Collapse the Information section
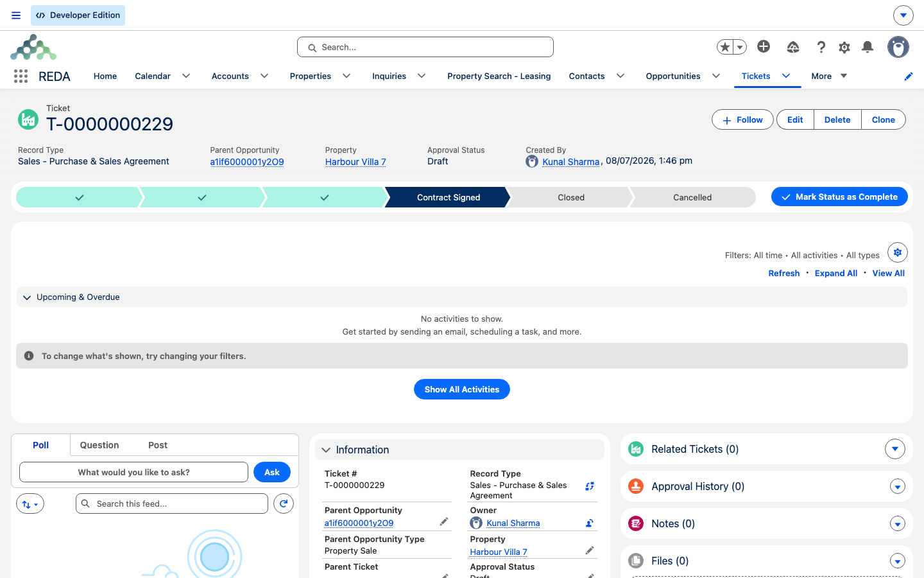Image resolution: width=924 pixels, height=578 pixels. point(326,450)
